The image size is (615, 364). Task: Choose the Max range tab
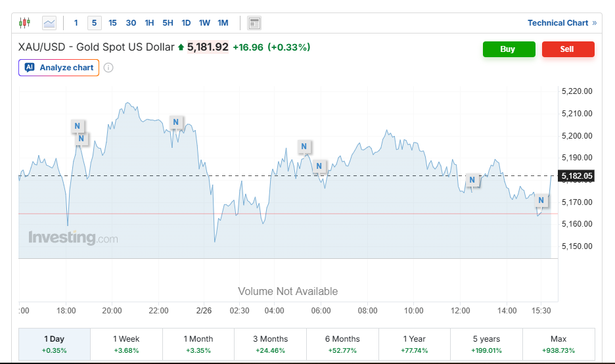tap(558, 344)
